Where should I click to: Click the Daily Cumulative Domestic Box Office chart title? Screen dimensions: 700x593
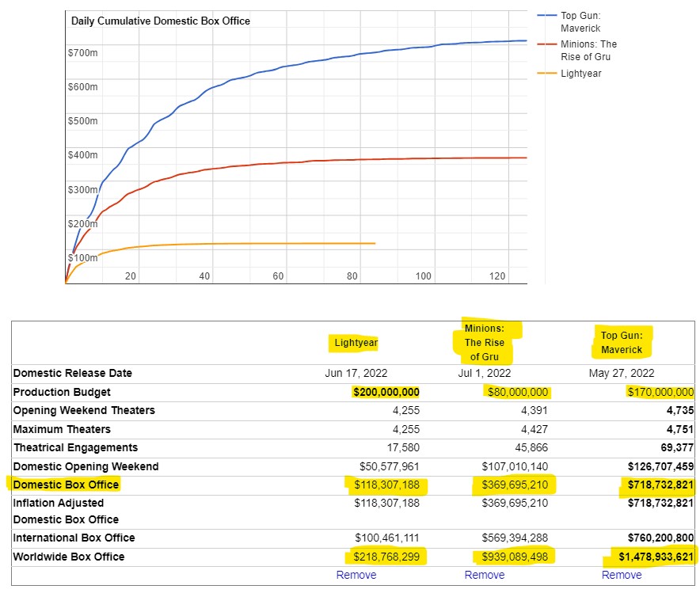click(160, 21)
